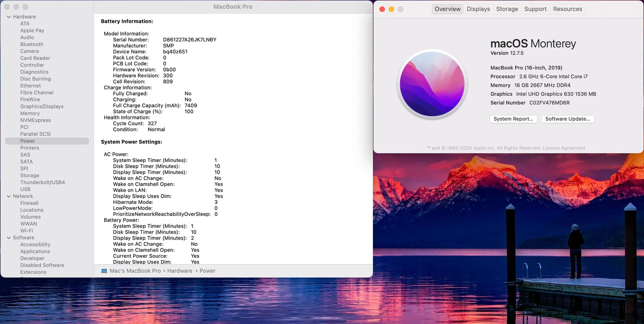Open the License Agreement link

tap(564, 148)
